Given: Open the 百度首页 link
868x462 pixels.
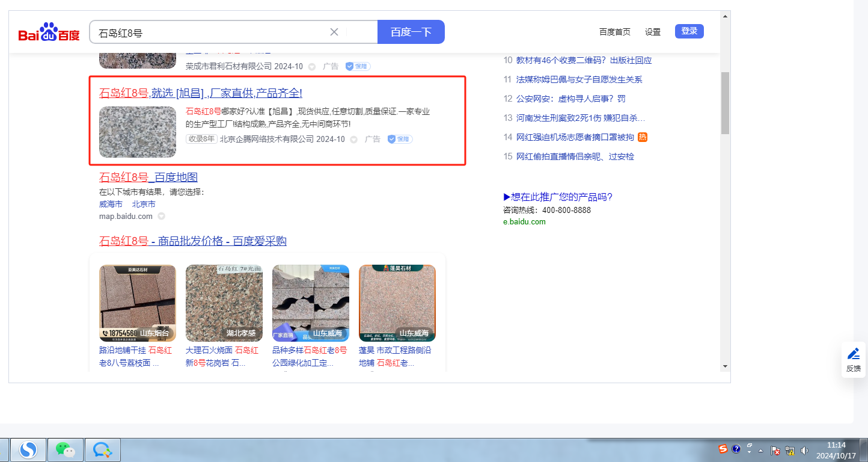Looking at the screenshot, I should (x=615, y=32).
